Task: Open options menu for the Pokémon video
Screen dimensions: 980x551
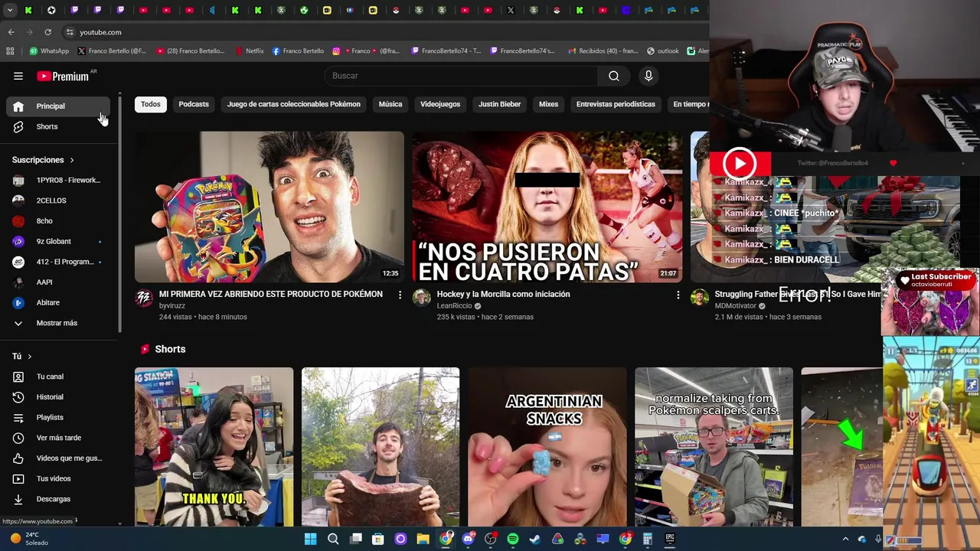Action: pos(400,295)
